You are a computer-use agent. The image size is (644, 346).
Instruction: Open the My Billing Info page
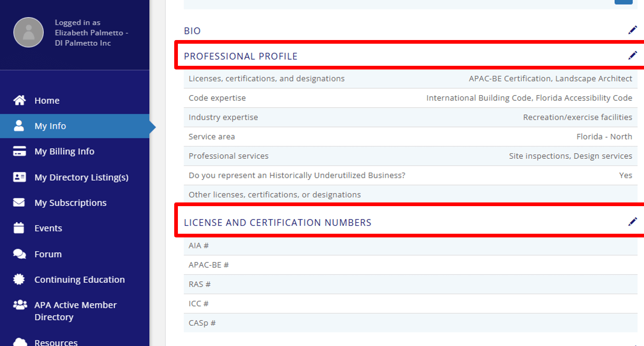pyautogui.click(x=64, y=151)
